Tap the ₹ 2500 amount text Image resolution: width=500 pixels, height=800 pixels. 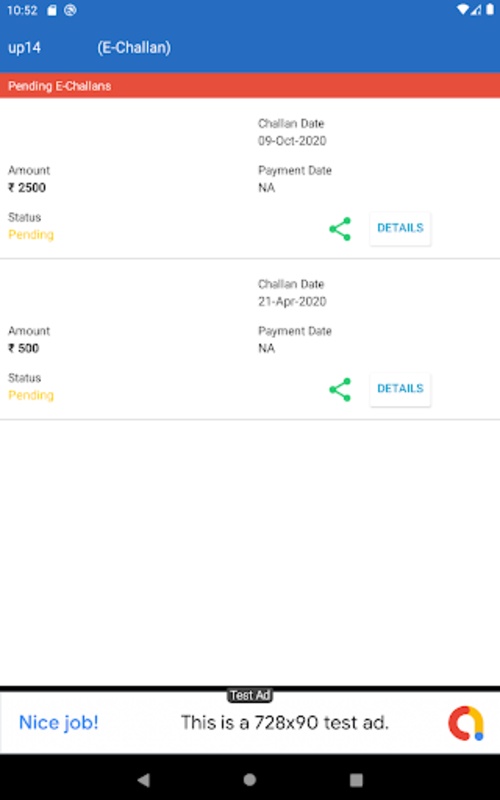coord(27,188)
